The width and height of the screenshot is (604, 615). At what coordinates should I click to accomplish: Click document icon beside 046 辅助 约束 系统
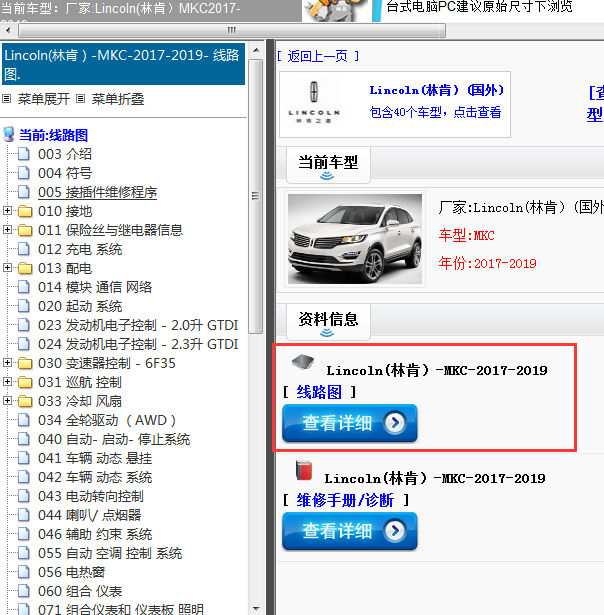(x=24, y=534)
